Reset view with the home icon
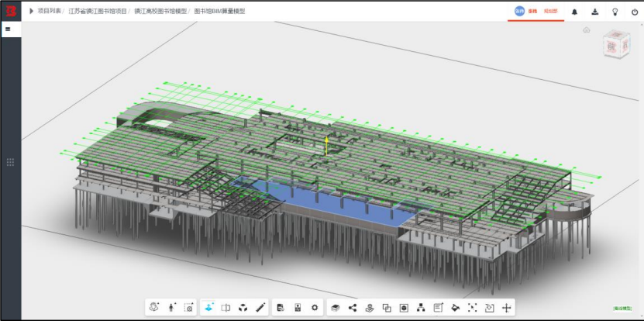644x321 pixels. (x=587, y=29)
